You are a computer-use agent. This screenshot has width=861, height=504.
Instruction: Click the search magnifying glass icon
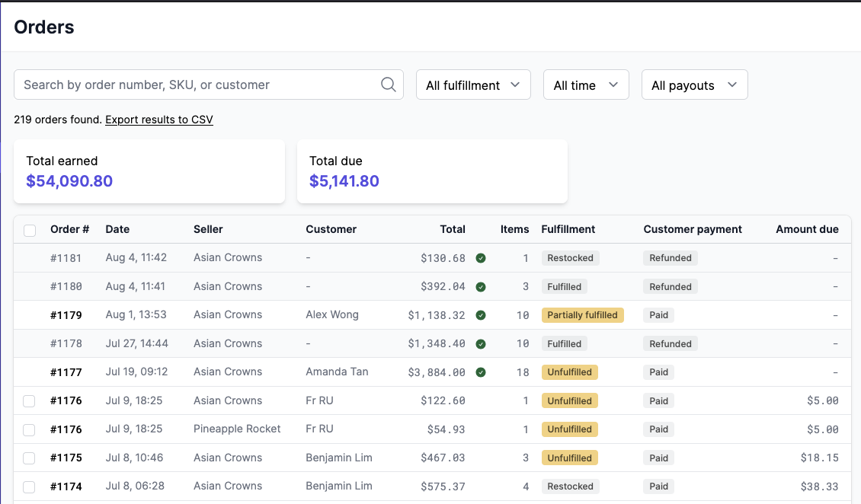coord(388,85)
